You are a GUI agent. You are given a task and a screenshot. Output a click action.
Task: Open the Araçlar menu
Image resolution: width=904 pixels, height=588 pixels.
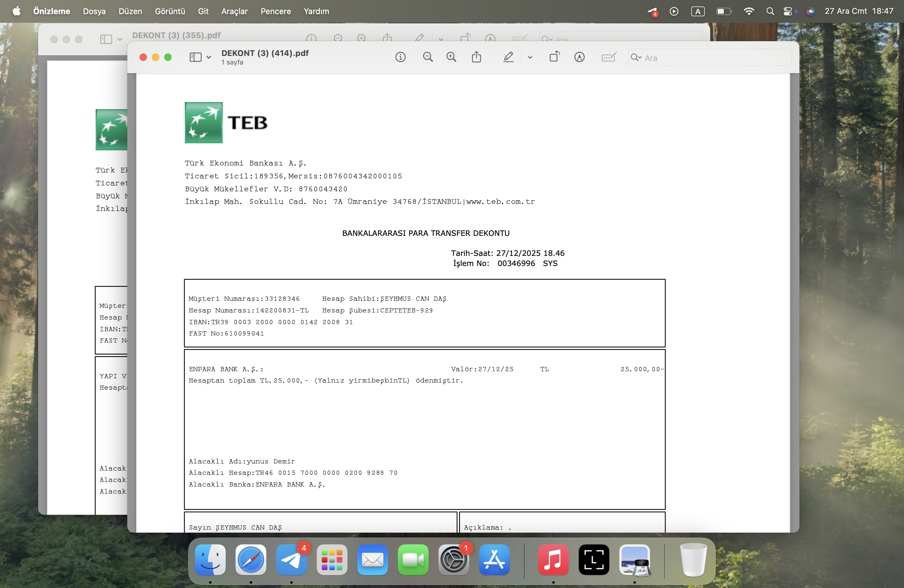click(x=234, y=11)
